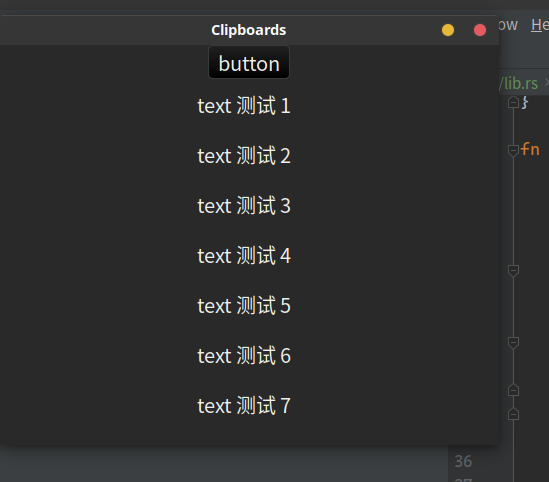This screenshot has height=482, width=549.
Task: Click the "button" button in Clipboards
Action: [249, 63]
